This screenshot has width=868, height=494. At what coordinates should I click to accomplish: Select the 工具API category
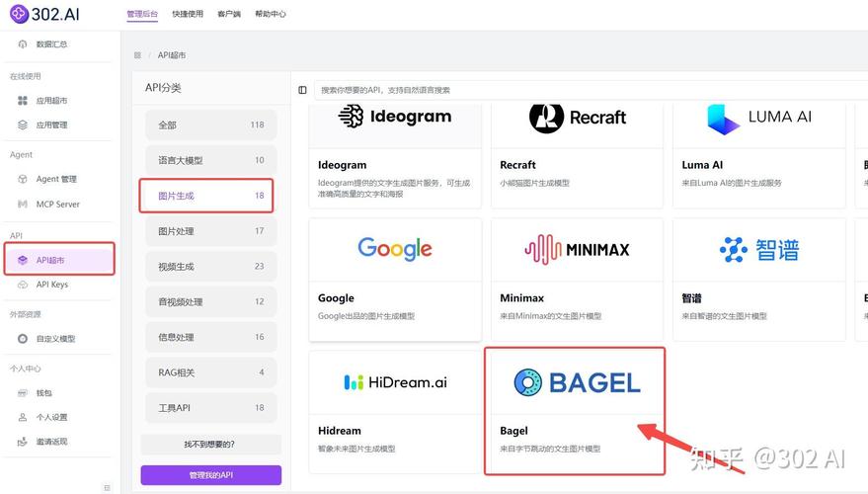click(211, 408)
